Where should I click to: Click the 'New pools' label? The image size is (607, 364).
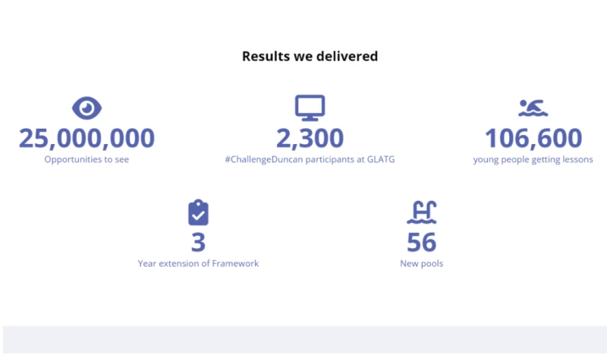pos(422,264)
